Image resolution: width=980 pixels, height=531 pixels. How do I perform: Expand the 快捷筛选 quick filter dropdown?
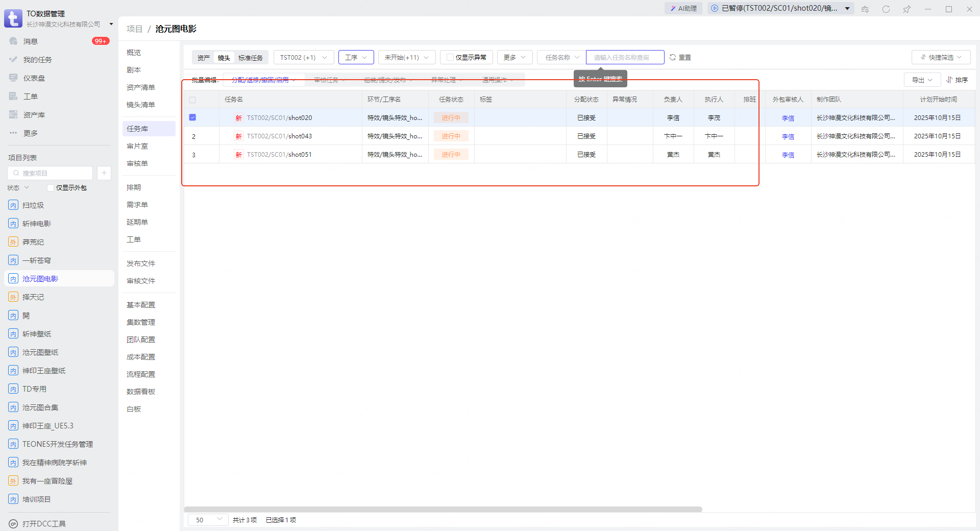coord(941,57)
